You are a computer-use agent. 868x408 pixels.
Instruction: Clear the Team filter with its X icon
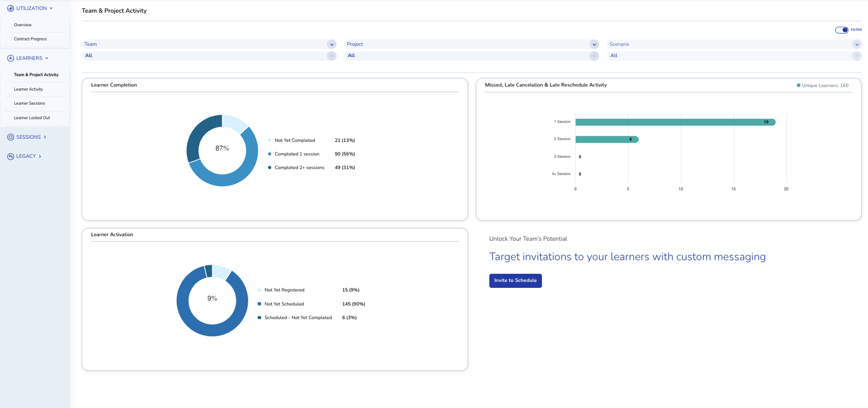(x=332, y=56)
